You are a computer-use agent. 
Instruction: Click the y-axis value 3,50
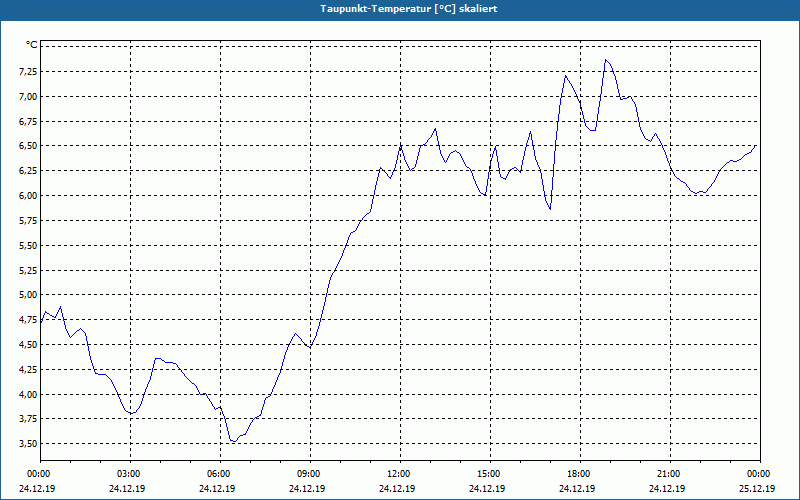28,444
